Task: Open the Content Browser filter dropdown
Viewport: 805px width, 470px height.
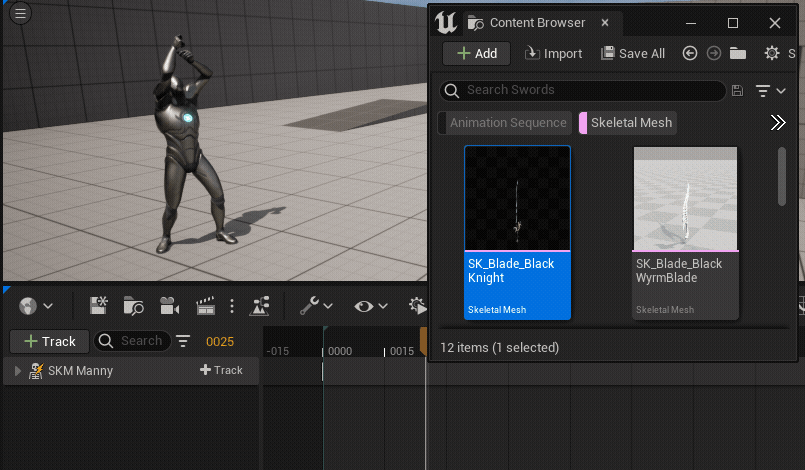Action: 770,91
